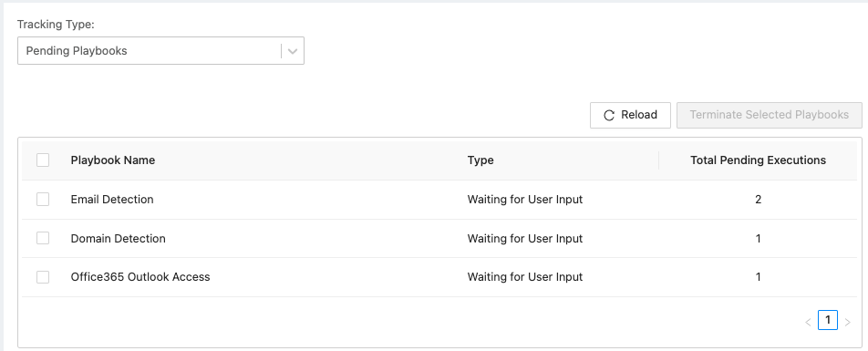Go to page 1 in pagination

point(828,320)
